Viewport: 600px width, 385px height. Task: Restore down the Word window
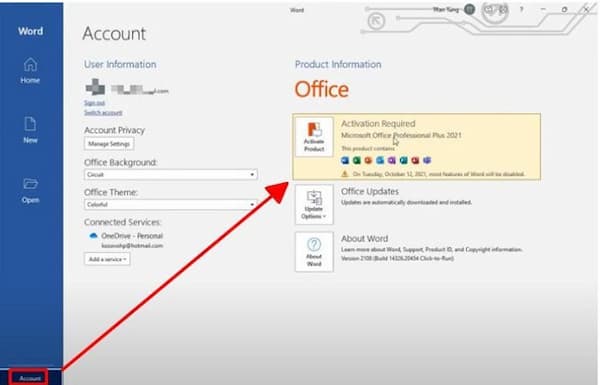(x=564, y=10)
